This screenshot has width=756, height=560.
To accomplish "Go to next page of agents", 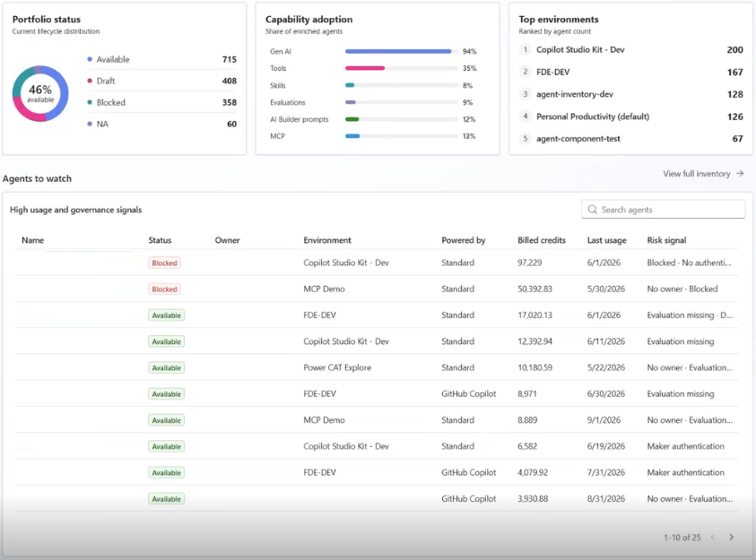I will tap(732, 538).
